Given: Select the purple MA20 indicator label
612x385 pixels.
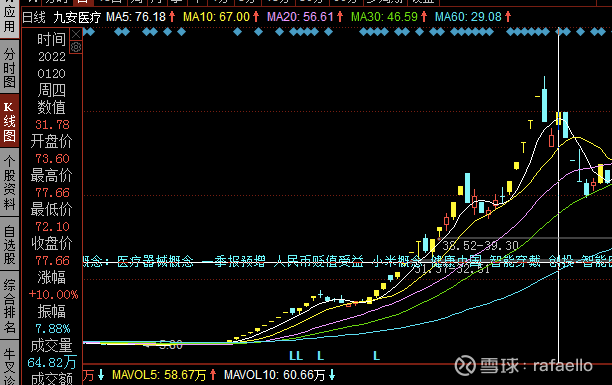Looking at the screenshot, I should 304,17.
